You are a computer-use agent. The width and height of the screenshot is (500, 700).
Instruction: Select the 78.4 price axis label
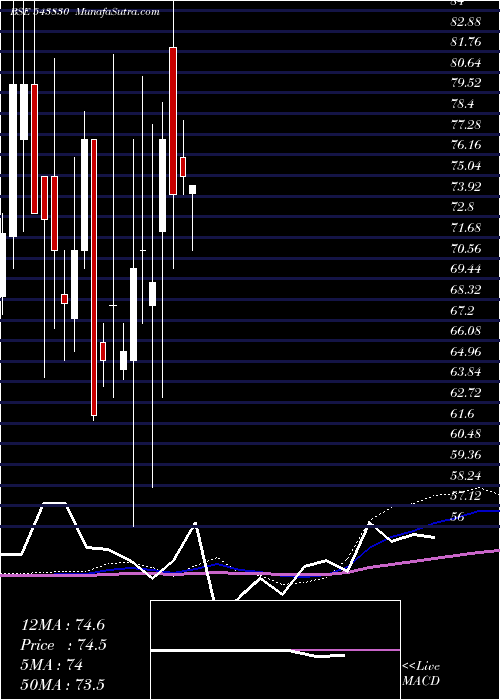(462, 104)
